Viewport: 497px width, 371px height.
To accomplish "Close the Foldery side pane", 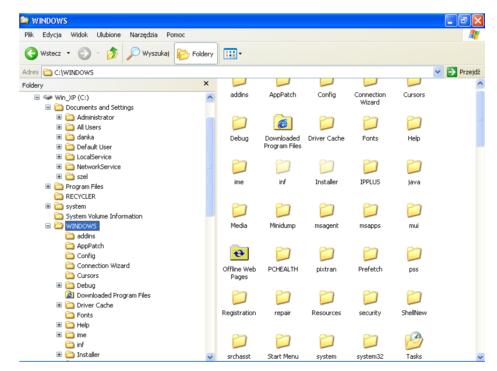I will (x=206, y=83).
